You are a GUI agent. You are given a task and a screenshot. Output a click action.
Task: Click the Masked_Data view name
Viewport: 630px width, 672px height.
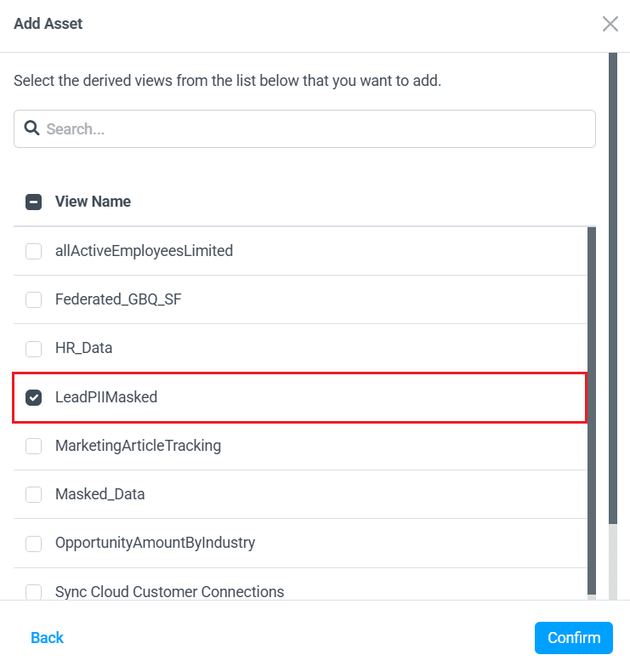click(99, 494)
